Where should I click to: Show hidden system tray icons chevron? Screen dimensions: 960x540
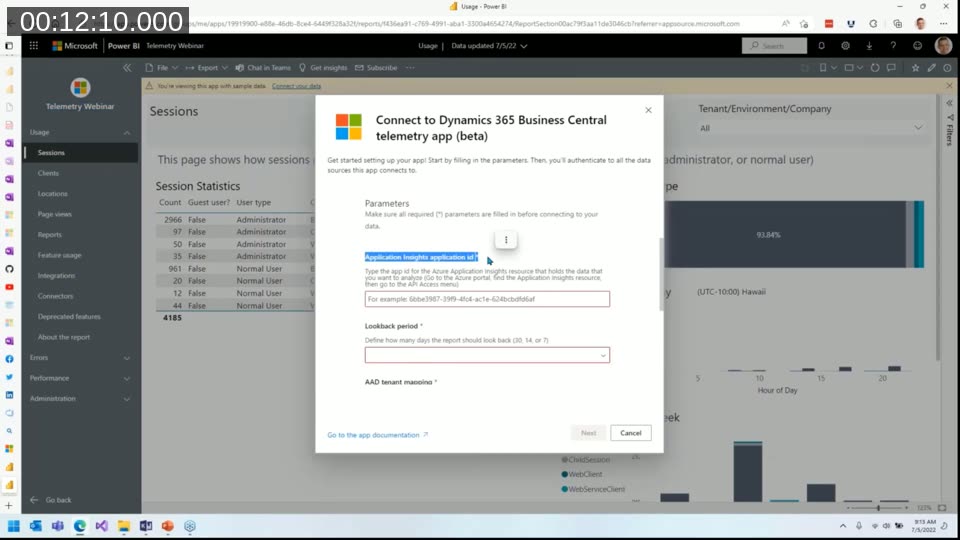click(x=843, y=526)
